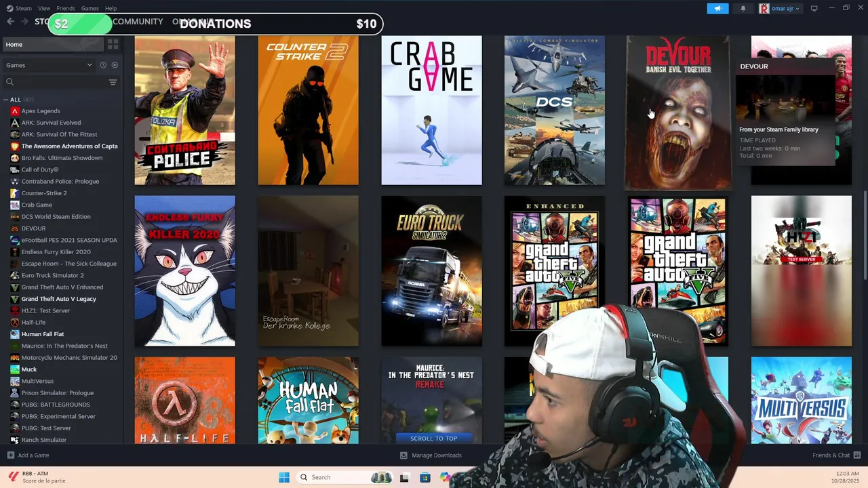The width and height of the screenshot is (868, 488).
Task: Open the H1Z1 Test Server cover
Action: click(x=802, y=271)
